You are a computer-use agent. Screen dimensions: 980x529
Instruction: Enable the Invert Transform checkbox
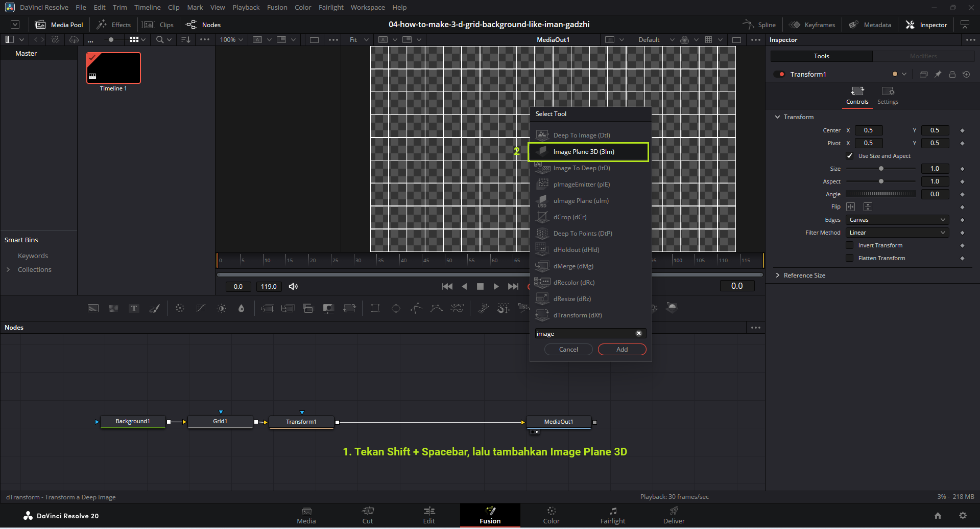850,245
